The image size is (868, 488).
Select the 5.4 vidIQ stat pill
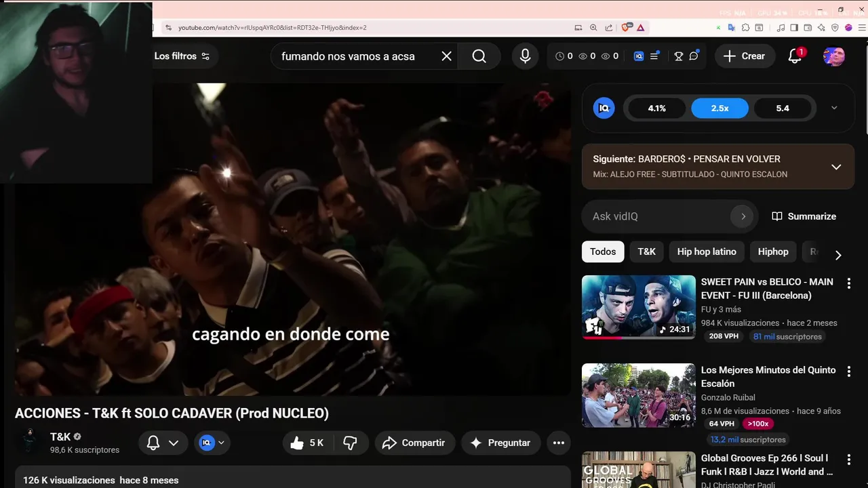[x=783, y=108]
